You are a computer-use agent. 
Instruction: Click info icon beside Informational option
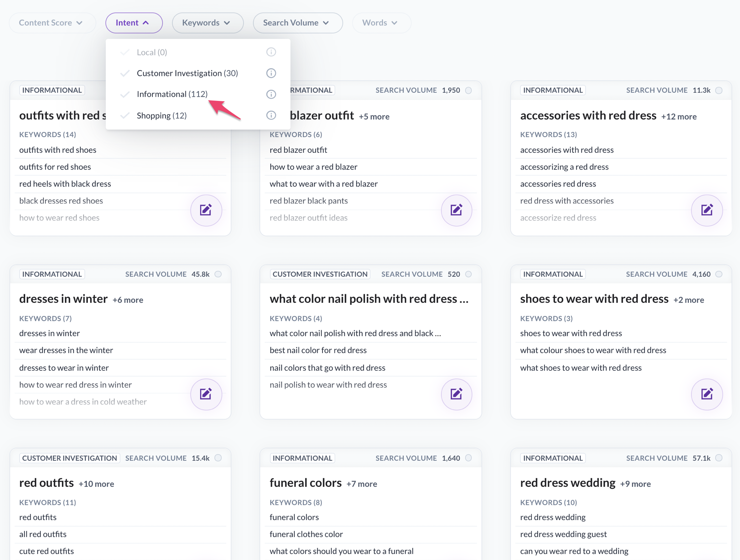[x=271, y=94]
